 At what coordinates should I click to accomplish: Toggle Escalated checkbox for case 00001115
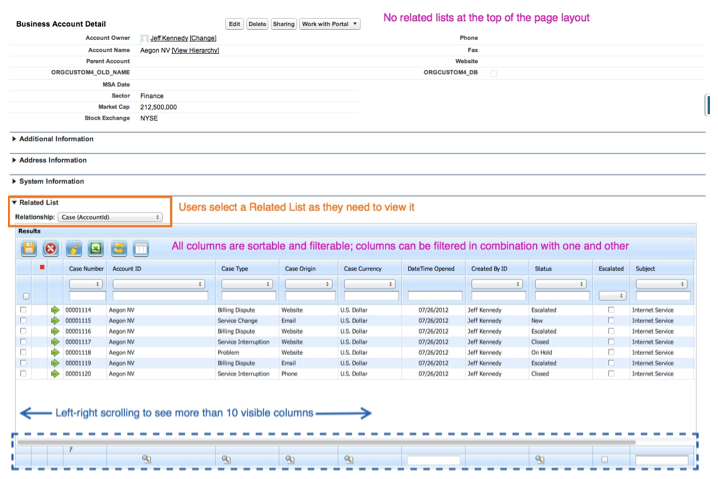(x=611, y=321)
